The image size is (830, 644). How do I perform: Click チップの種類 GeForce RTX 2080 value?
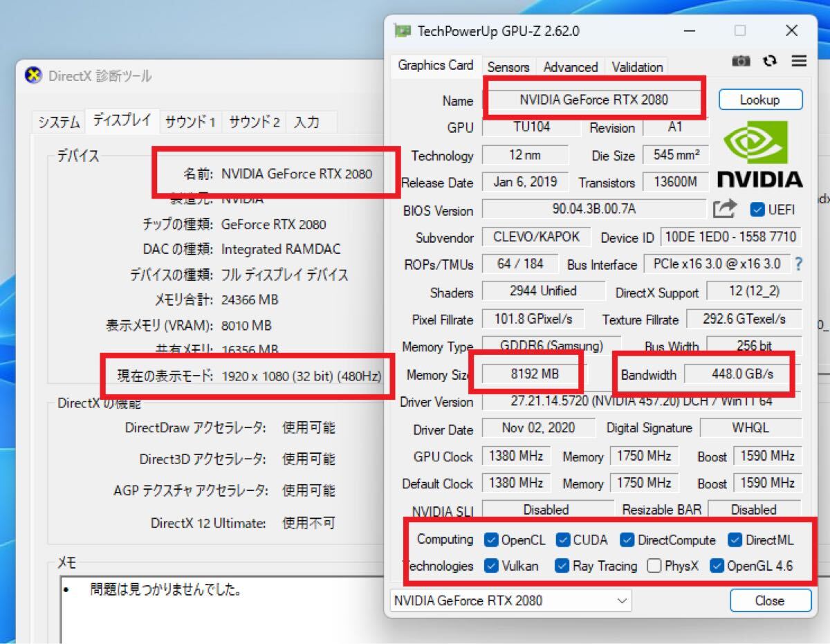[x=274, y=224]
